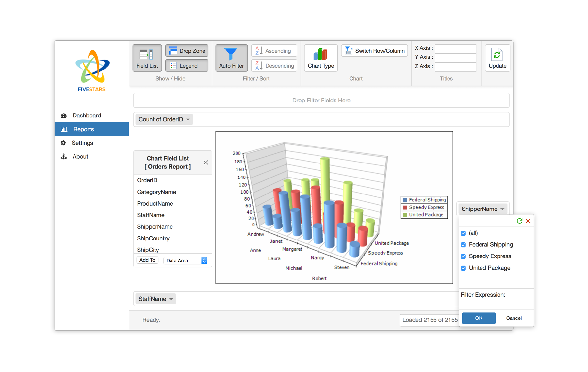Click OK to apply the filter
Viewport: 588px width, 372px height.
tap(479, 318)
